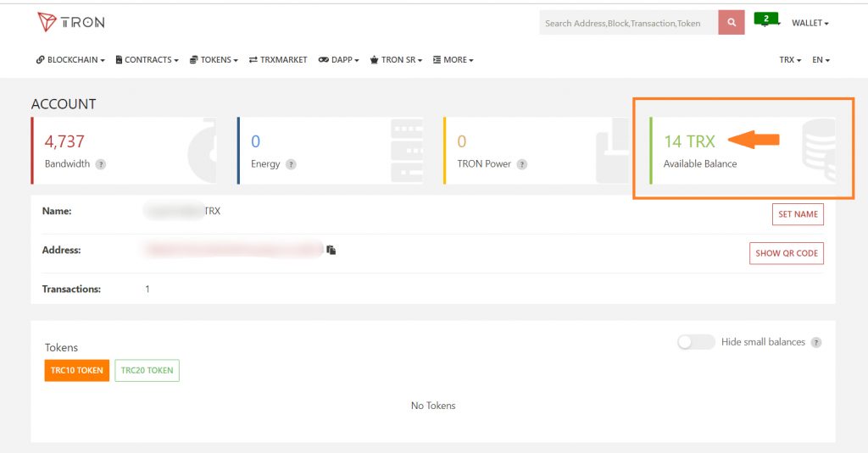Focus the Search Address, Block, Transaction field
This screenshot has width=868, height=453.
click(x=629, y=23)
